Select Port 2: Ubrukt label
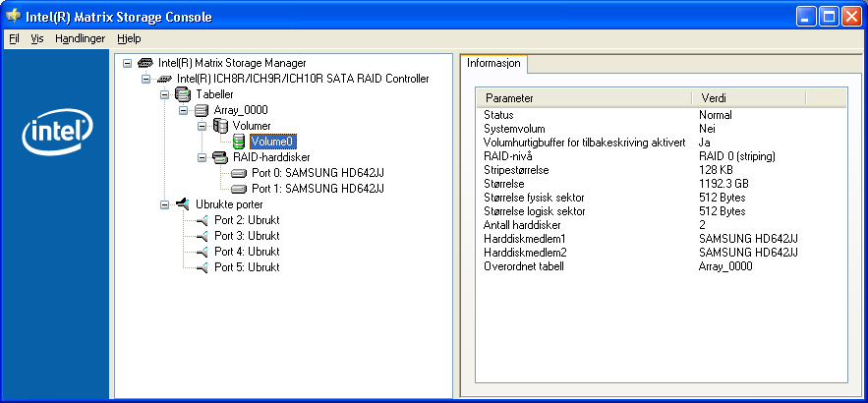This screenshot has width=868, height=403. click(247, 220)
